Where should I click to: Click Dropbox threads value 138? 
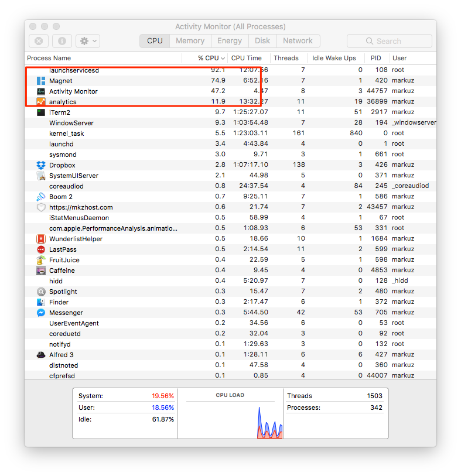coord(299,165)
